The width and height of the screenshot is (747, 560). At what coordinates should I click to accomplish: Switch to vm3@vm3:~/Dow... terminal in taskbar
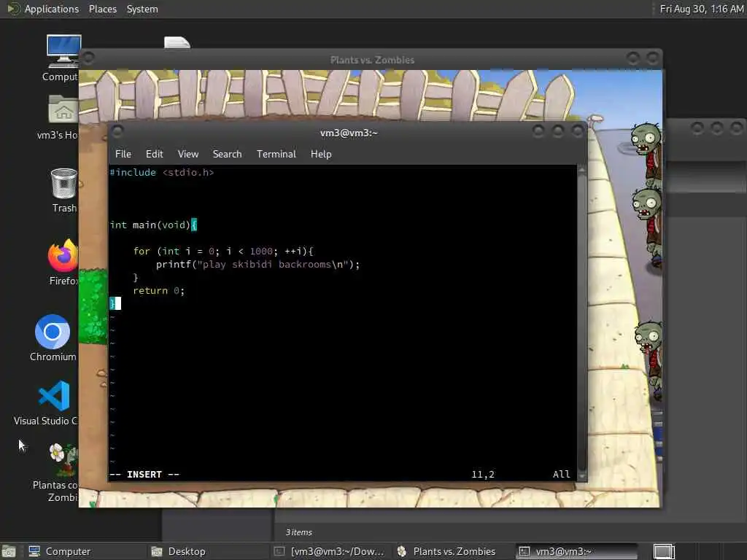[330, 551]
